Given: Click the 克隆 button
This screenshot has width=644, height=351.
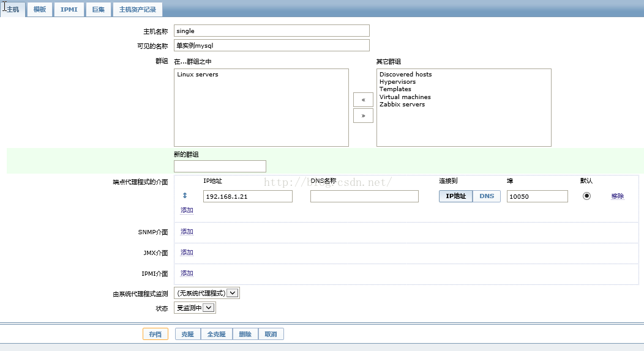Looking at the screenshot, I should (x=188, y=334).
